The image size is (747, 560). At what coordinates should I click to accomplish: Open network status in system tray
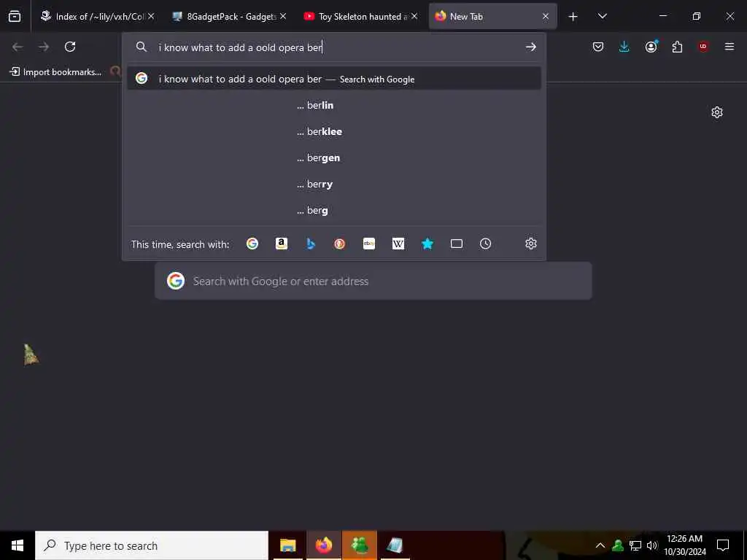(x=635, y=545)
